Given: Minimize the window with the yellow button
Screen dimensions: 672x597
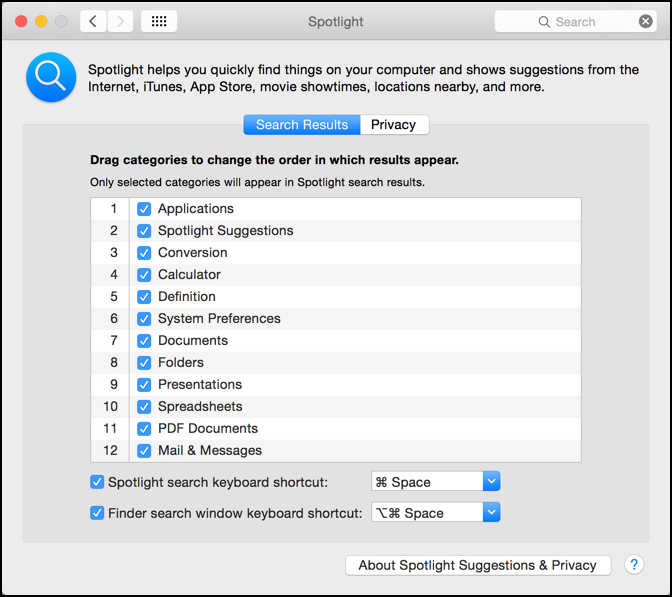Looking at the screenshot, I should pyautogui.click(x=41, y=21).
